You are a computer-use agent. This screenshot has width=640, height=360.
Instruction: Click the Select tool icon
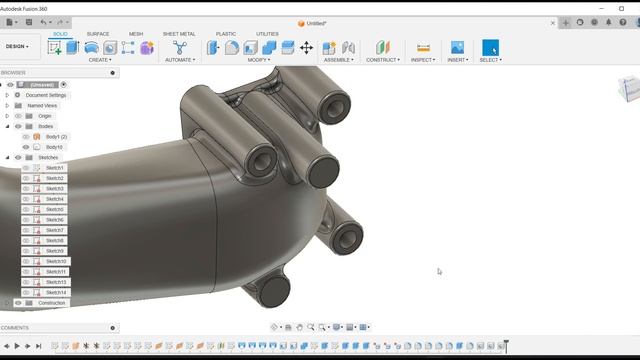(490, 48)
